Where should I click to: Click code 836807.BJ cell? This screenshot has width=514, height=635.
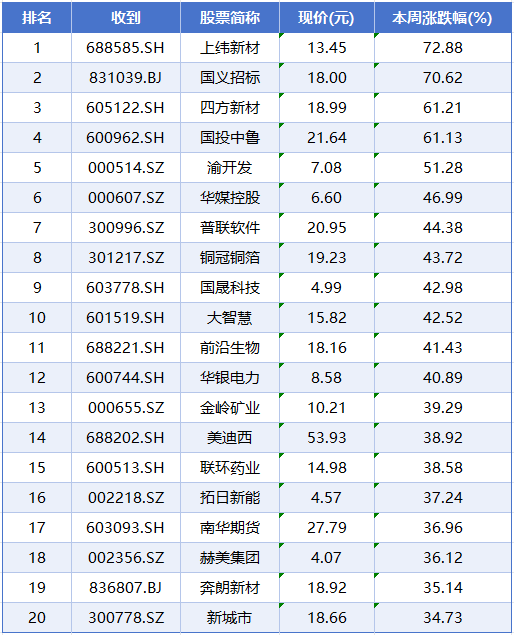[x=126, y=588]
